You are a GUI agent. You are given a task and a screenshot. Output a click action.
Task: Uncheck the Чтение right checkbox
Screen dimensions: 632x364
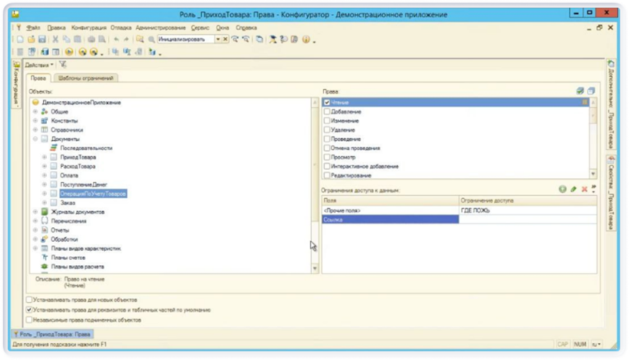click(x=328, y=102)
